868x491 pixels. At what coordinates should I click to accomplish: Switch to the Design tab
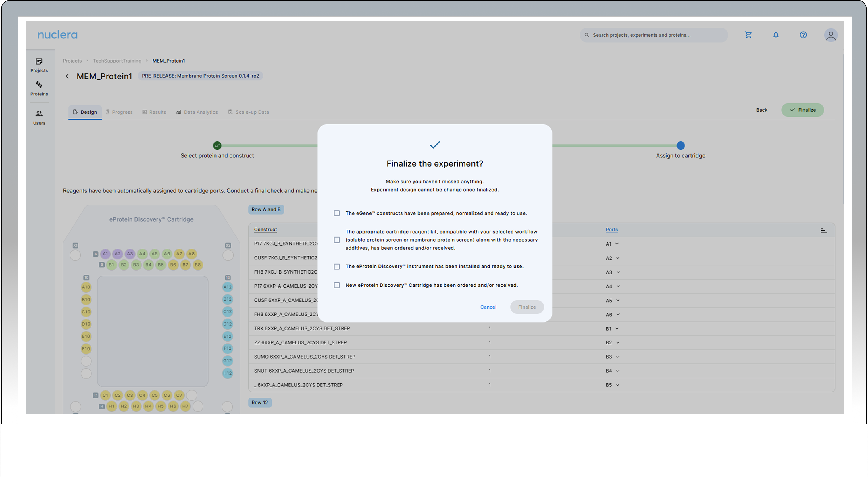pyautogui.click(x=85, y=112)
